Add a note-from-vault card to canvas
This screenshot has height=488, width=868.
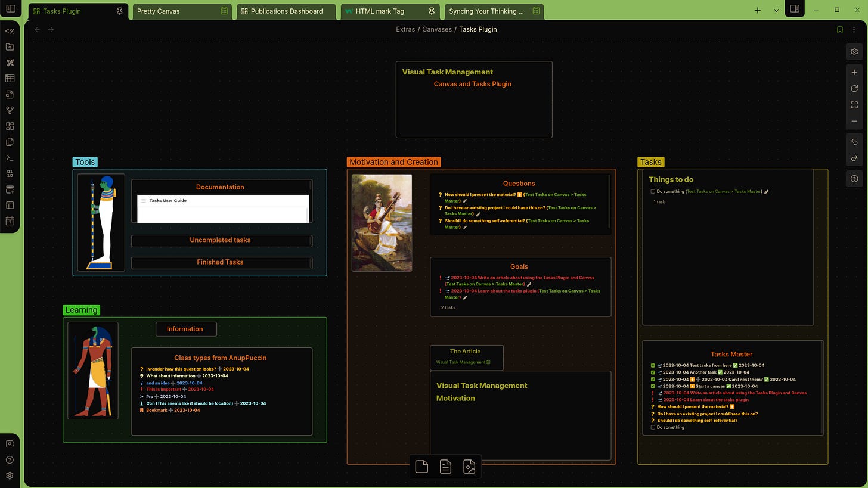pos(445,467)
